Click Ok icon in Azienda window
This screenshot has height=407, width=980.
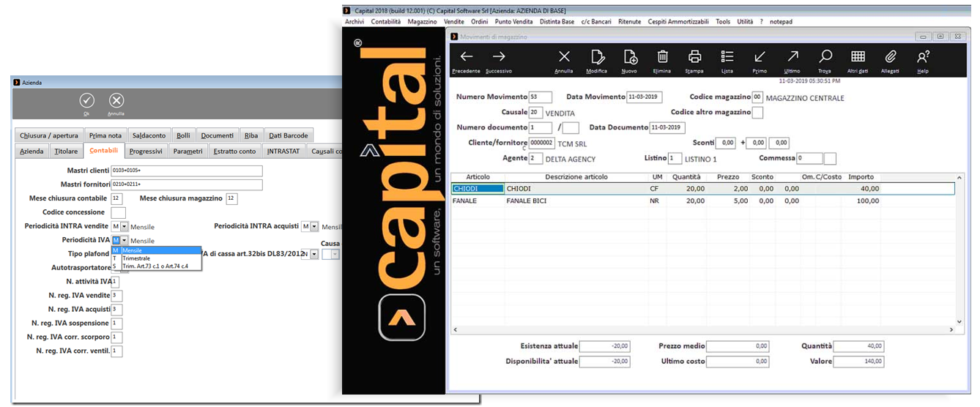point(86,100)
